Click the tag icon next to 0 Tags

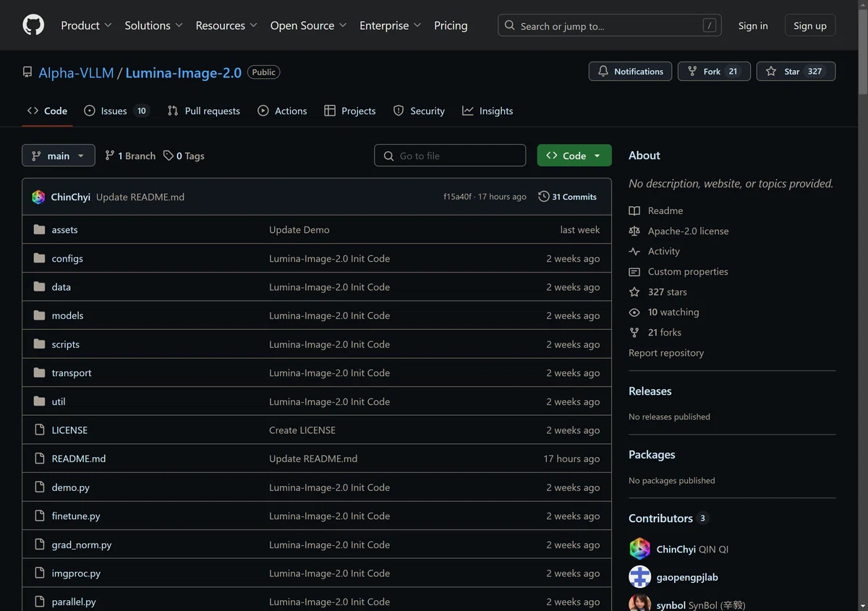tap(169, 155)
